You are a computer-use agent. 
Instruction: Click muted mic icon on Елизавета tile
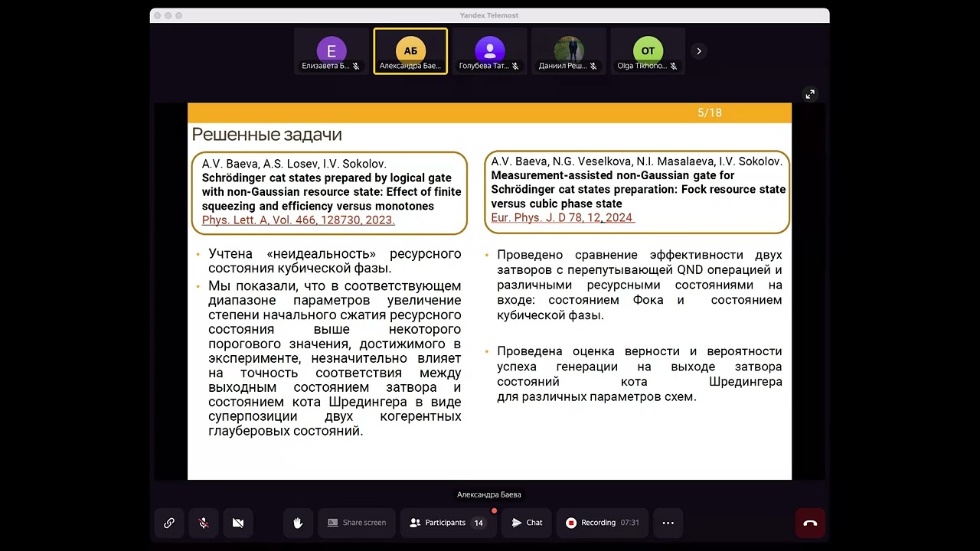pos(356,66)
